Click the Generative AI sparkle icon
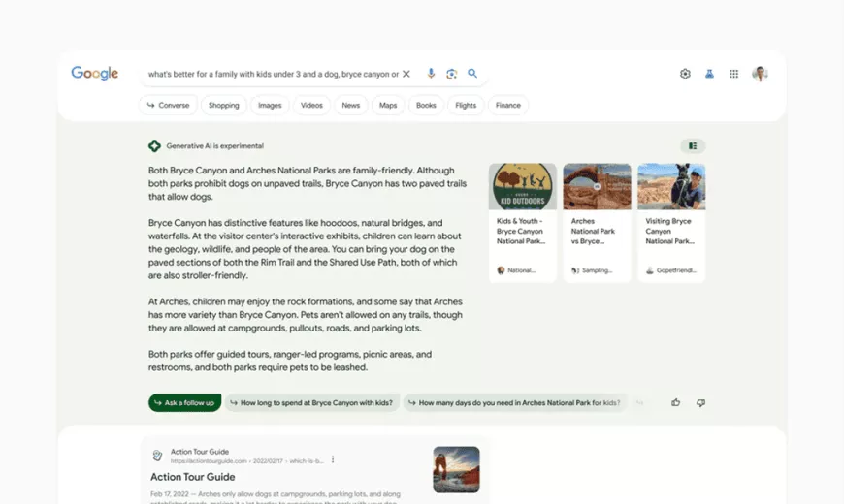Screen dimensions: 844x504 (x=154, y=145)
